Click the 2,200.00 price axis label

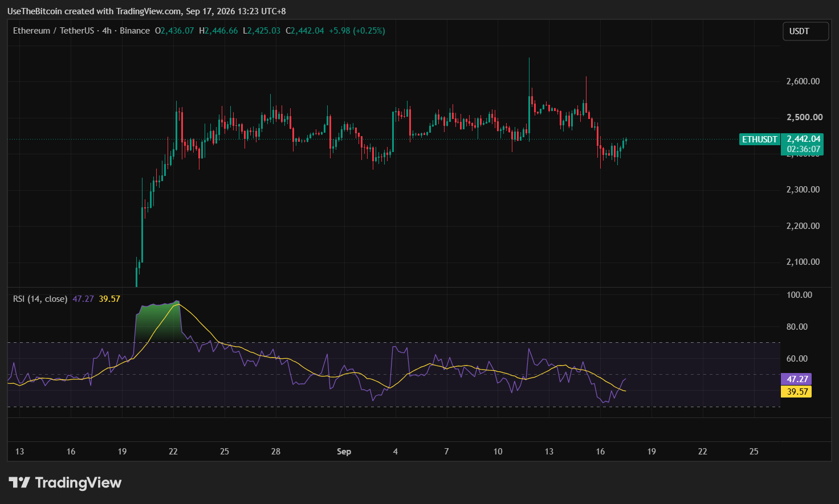[x=803, y=226]
